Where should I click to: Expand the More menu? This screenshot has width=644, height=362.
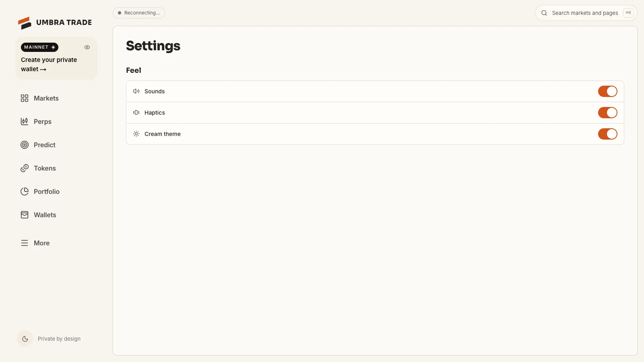pyautogui.click(x=42, y=243)
